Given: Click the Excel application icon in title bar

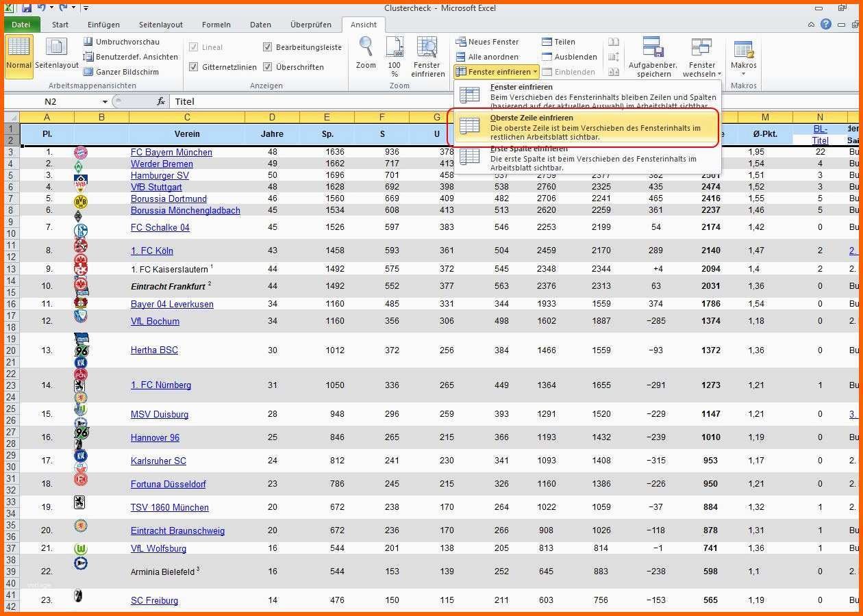Looking at the screenshot, I should click(x=10, y=8).
